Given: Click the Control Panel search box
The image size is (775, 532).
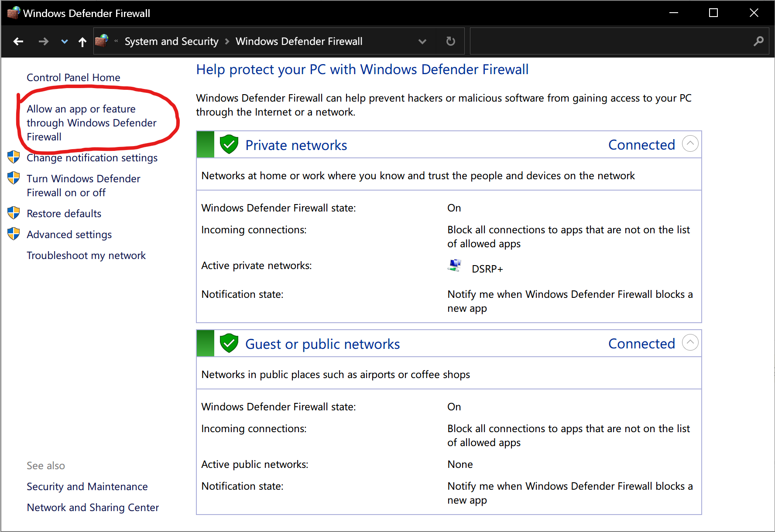Looking at the screenshot, I should pyautogui.click(x=611, y=41).
